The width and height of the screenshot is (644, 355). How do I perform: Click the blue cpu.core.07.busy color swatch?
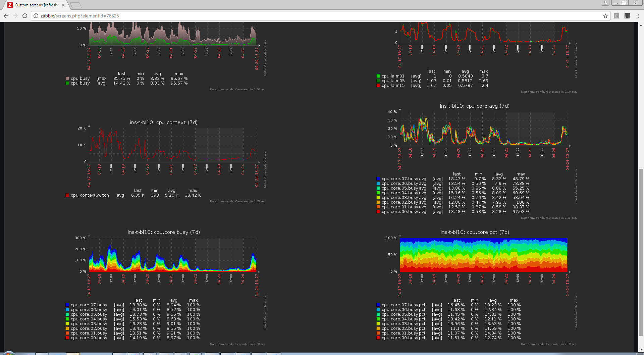point(67,305)
